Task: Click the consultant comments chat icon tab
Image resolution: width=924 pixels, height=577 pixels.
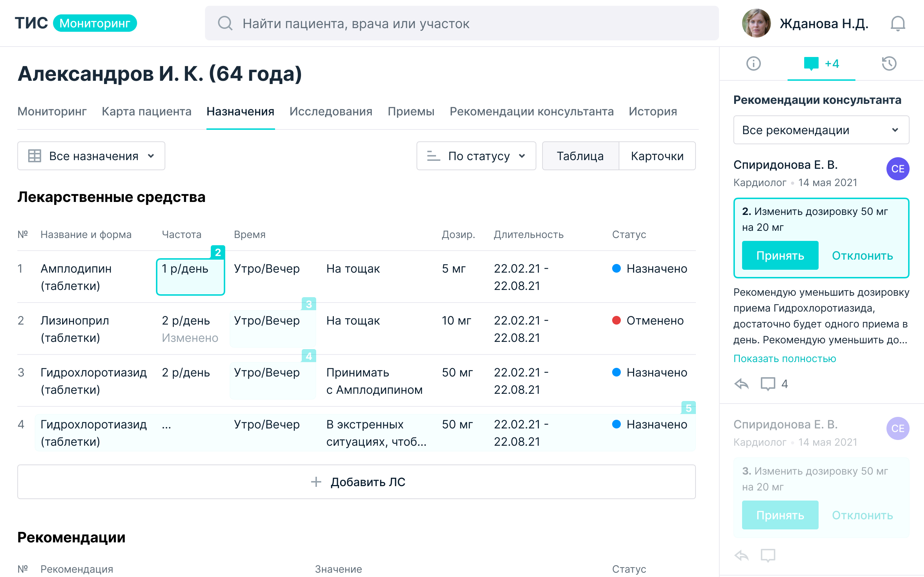Action: pyautogui.click(x=811, y=63)
